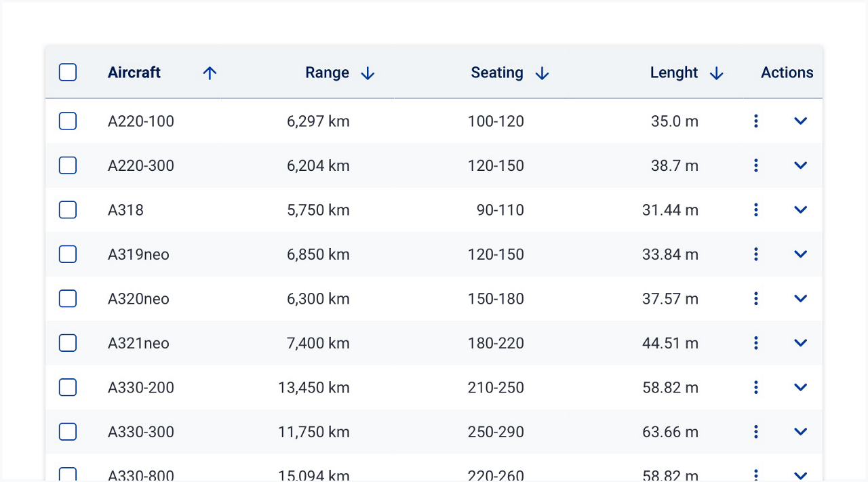The image size is (868, 482).
Task: Click the Aircraft column header label
Action: point(134,73)
